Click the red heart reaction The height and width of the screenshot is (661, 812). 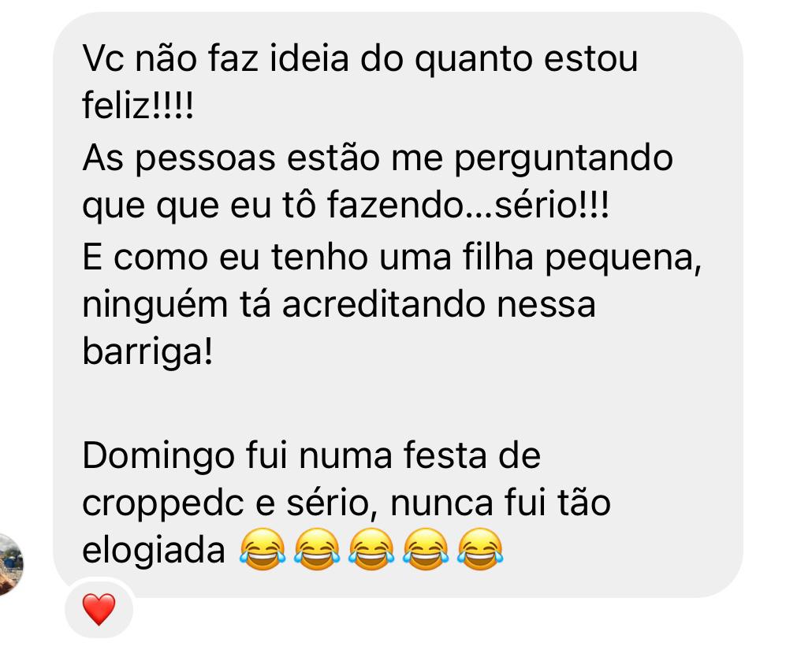[99, 609]
